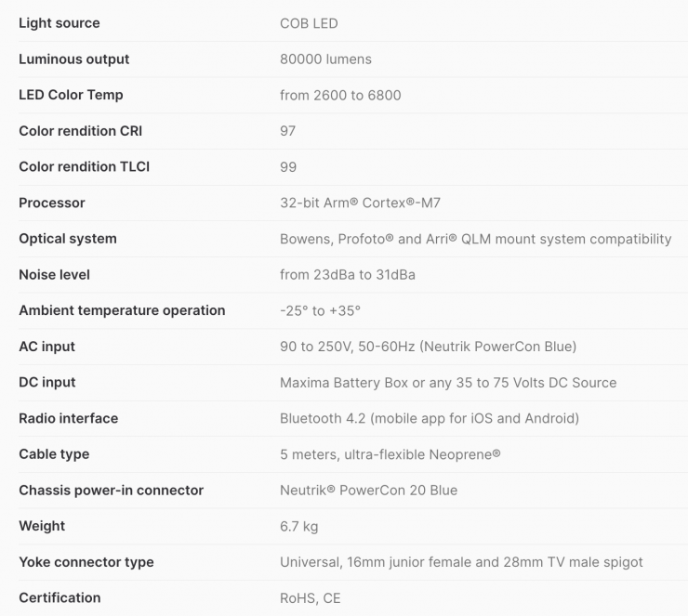Click the "Bluetooth 4.2" radio interface value
The width and height of the screenshot is (688, 616).
point(430,418)
